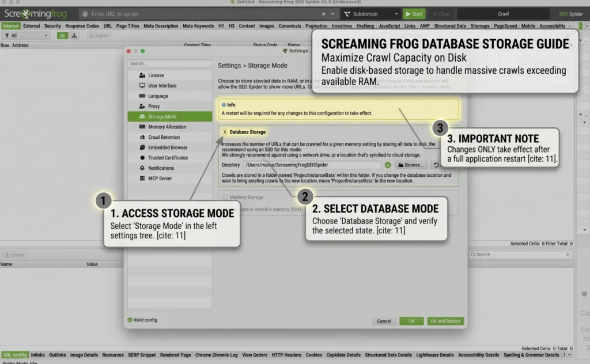Viewport: 590px width, 364px height.
Task: Switch to tree structure view icon
Action: coord(74,35)
